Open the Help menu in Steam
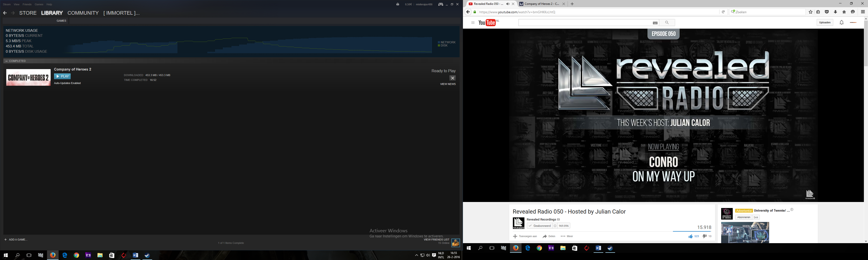868x260 pixels. coord(49,4)
